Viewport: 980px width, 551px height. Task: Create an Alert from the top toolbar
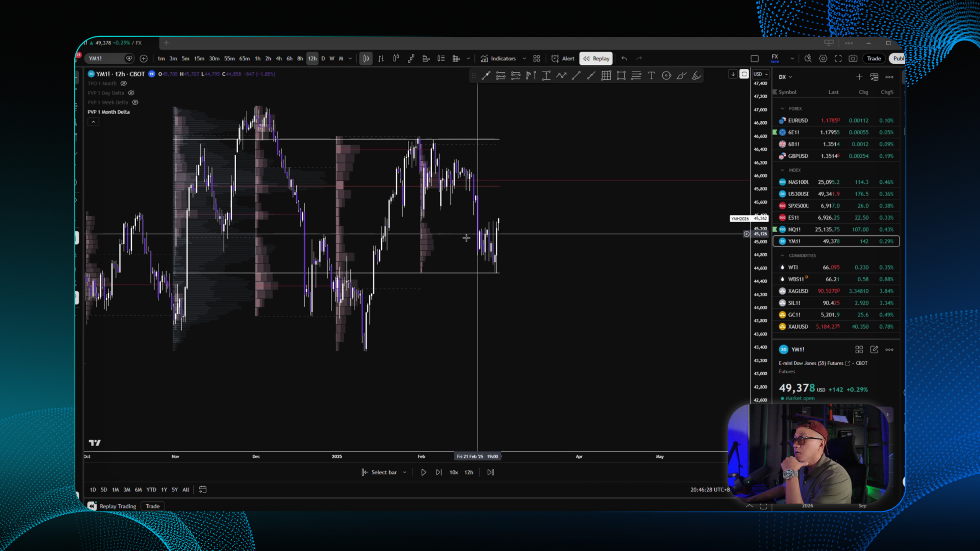pos(563,59)
